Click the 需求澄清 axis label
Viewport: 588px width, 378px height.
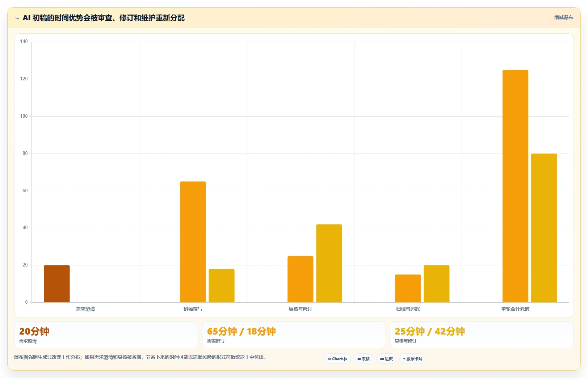coord(85,309)
